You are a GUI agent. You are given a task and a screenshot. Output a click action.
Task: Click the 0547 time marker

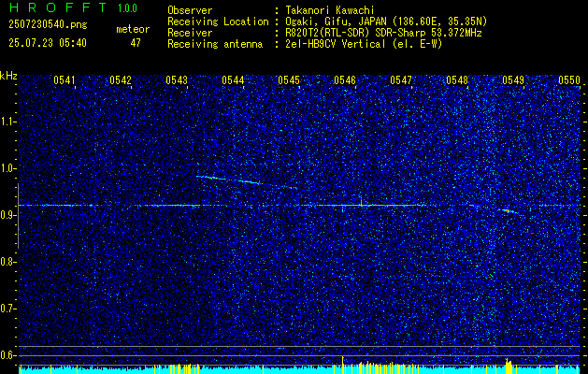pyautogui.click(x=401, y=80)
